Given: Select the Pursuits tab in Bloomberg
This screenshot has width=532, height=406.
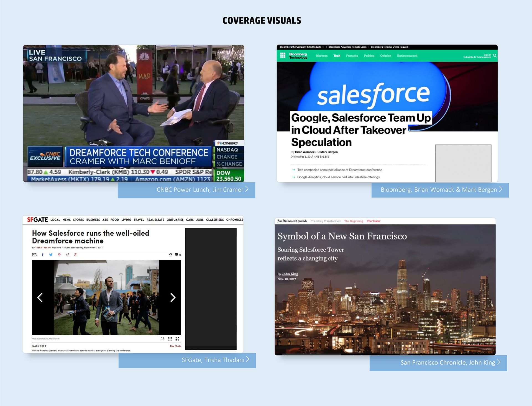Looking at the screenshot, I should [x=352, y=56].
